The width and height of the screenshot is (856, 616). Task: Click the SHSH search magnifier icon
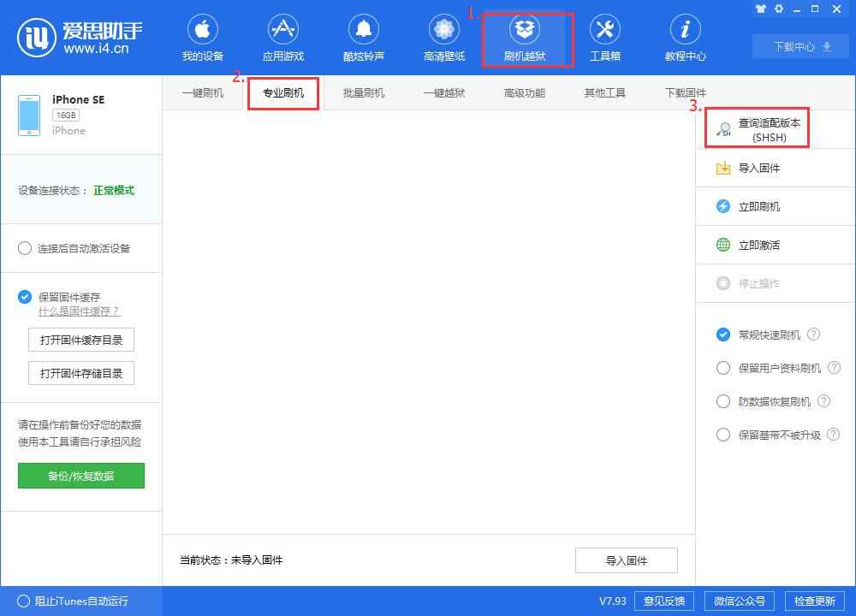pyautogui.click(x=724, y=129)
